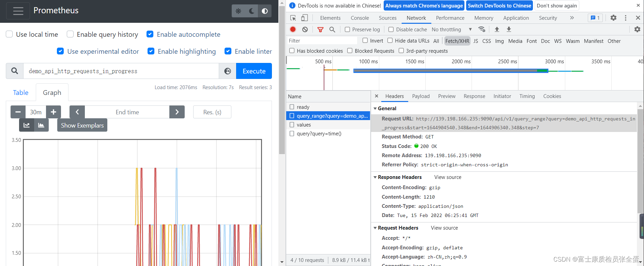The width and height of the screenshot is (644, 266).
Task: Open metrics explorer globe icon
Action: coord(228,71)
